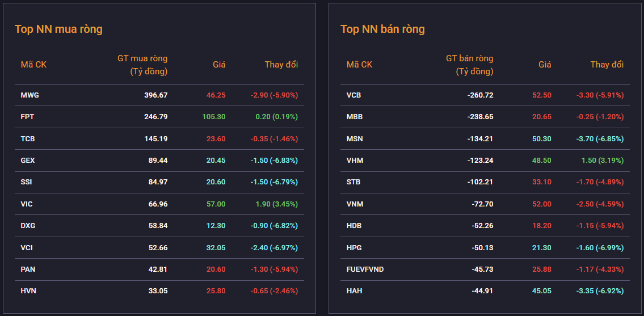This screenshot has width=644, height=316.
Task: Open the TCB ticker row
Action: coord(159,138)
